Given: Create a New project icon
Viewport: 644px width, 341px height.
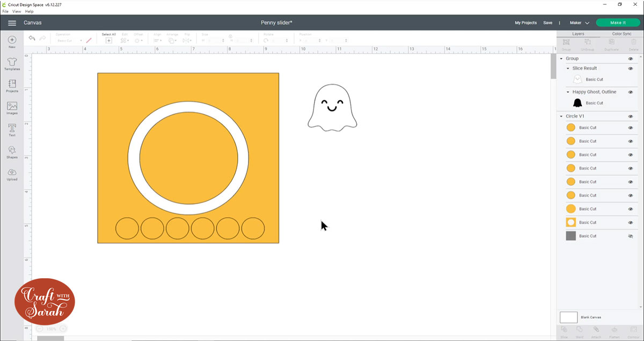Looking at the screenshot, I should [x=12, y=41].
